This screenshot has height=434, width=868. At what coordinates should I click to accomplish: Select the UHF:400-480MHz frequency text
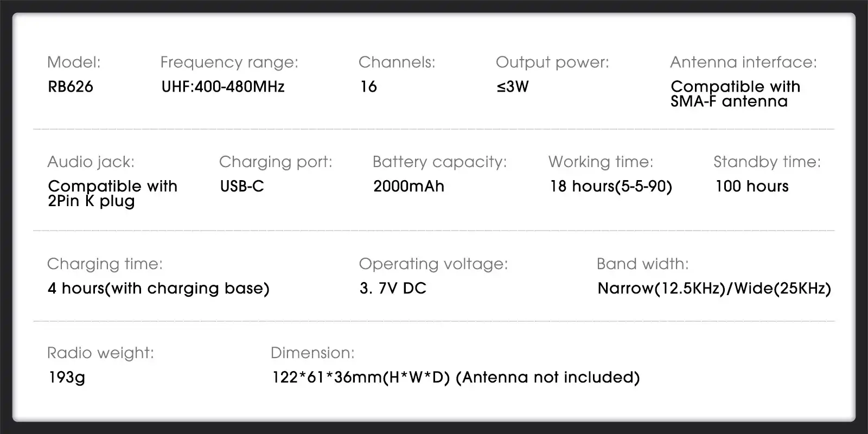pyautogui.click(x=223, y=87)
